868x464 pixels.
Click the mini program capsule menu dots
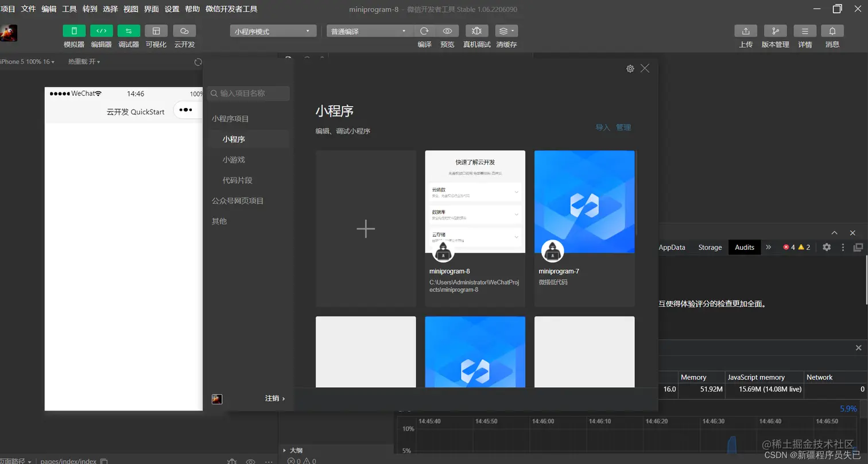point(185,110)
